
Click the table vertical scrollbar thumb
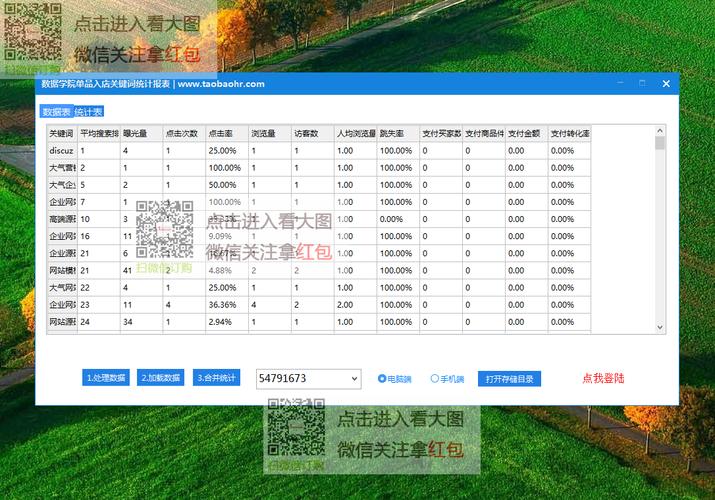pyautogui.click(x=660, y=143)
